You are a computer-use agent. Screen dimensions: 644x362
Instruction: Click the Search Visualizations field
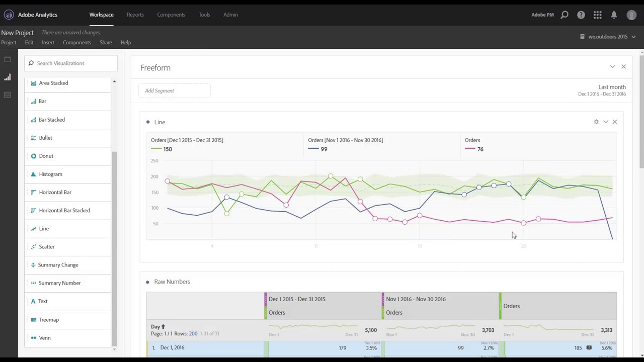(71, 63)
